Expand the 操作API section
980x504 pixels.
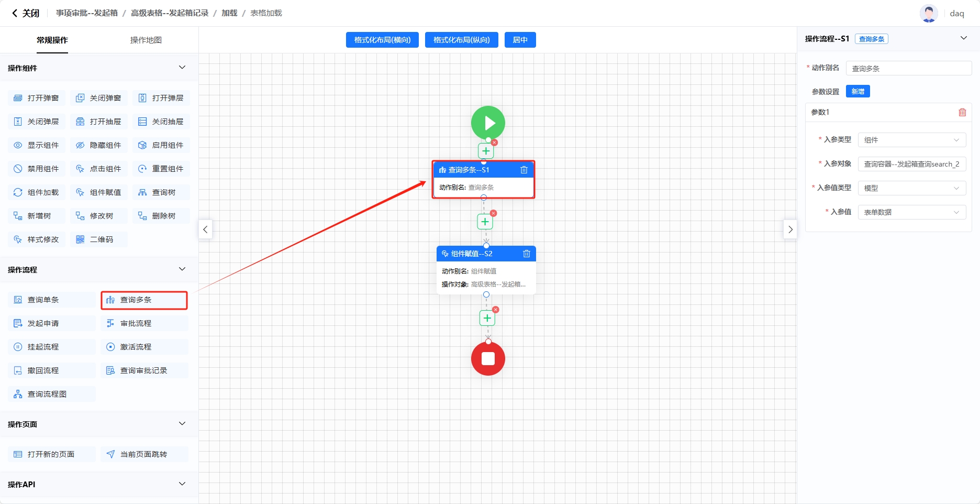tap(182, 484)
